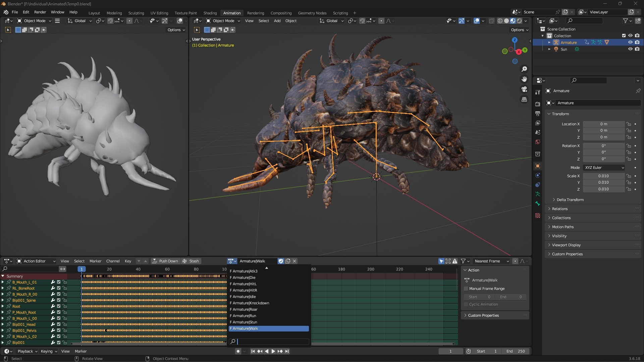Open the Bone properties tab icon
The image size is (644, 362).
tap(538, 203)
